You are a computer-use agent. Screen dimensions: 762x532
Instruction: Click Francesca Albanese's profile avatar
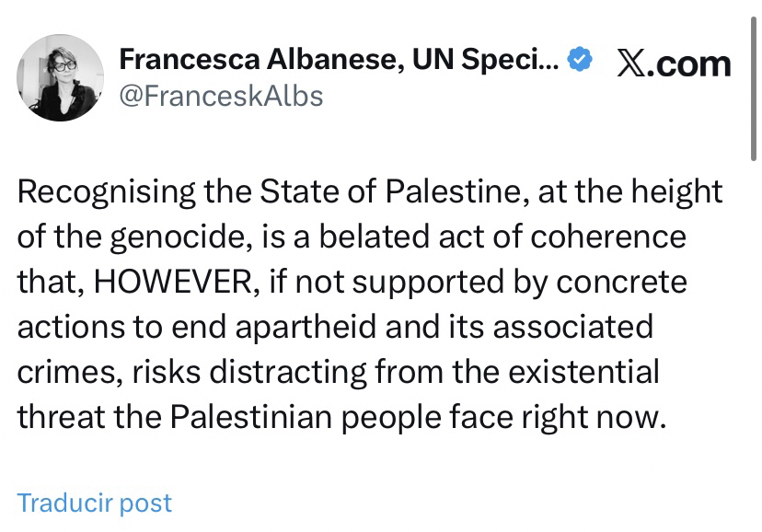pyautogui.click(x=61, y=77)
